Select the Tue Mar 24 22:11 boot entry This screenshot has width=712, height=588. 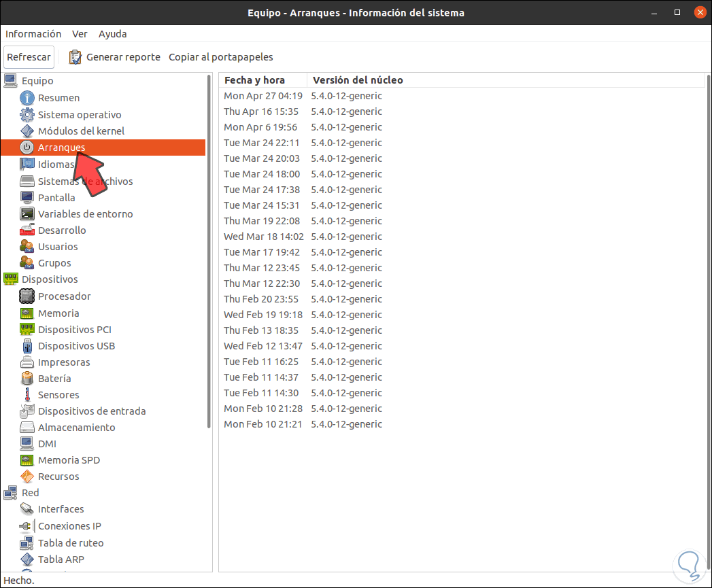[462, 143]
